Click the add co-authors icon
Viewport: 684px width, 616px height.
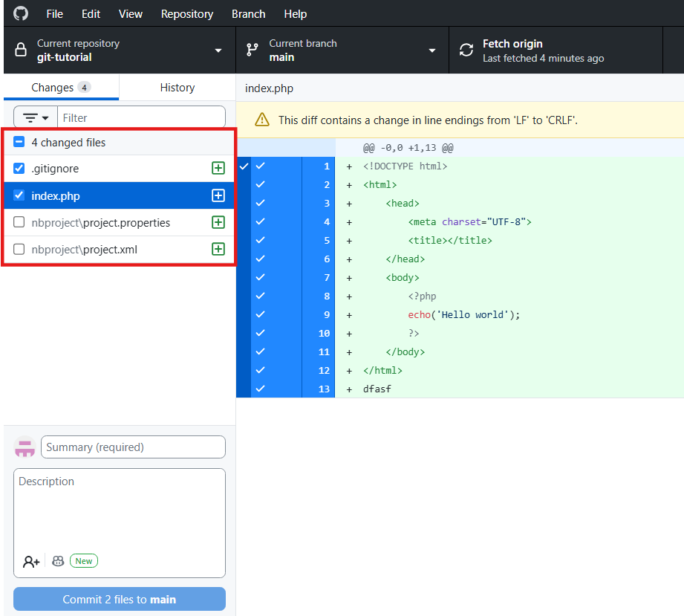(x=31, y=562)
